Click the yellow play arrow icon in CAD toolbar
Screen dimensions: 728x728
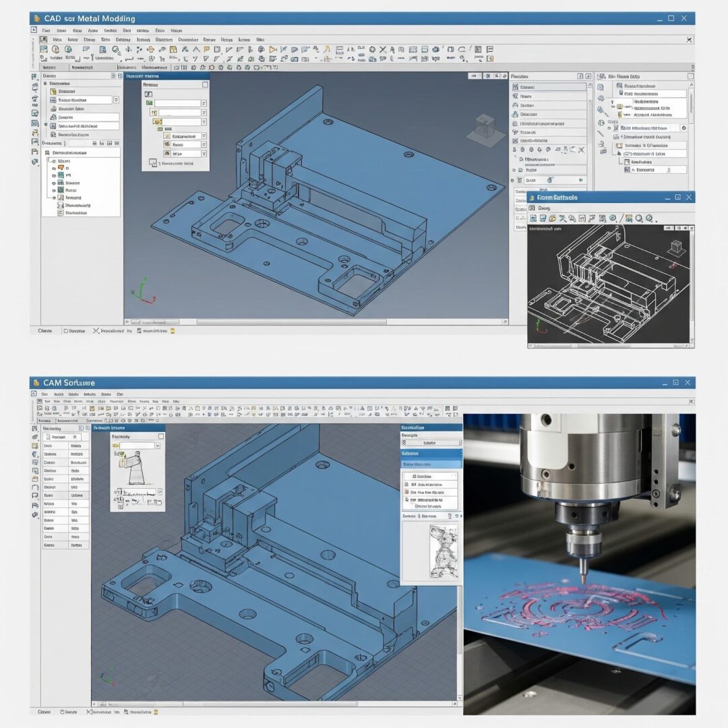pos(272,49)
